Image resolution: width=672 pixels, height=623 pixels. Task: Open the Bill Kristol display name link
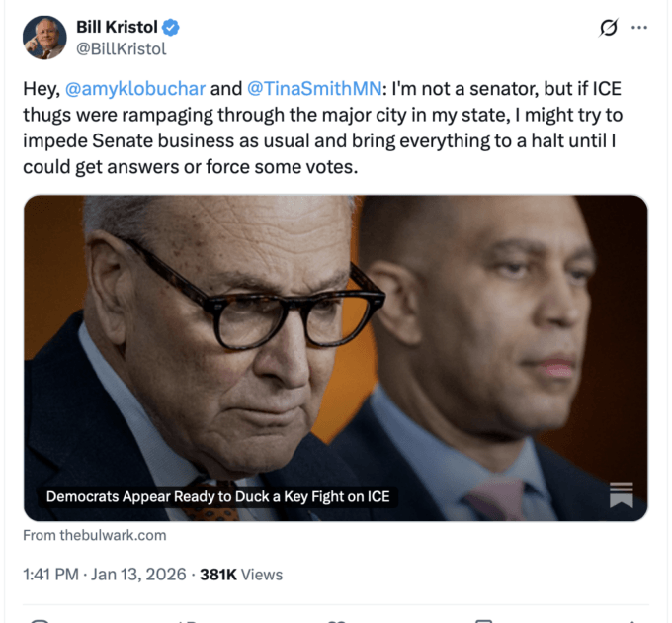point(117,28)
